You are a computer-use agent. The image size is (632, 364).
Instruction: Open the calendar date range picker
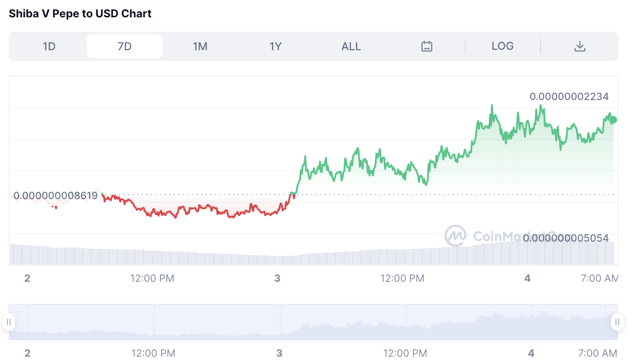427,46
